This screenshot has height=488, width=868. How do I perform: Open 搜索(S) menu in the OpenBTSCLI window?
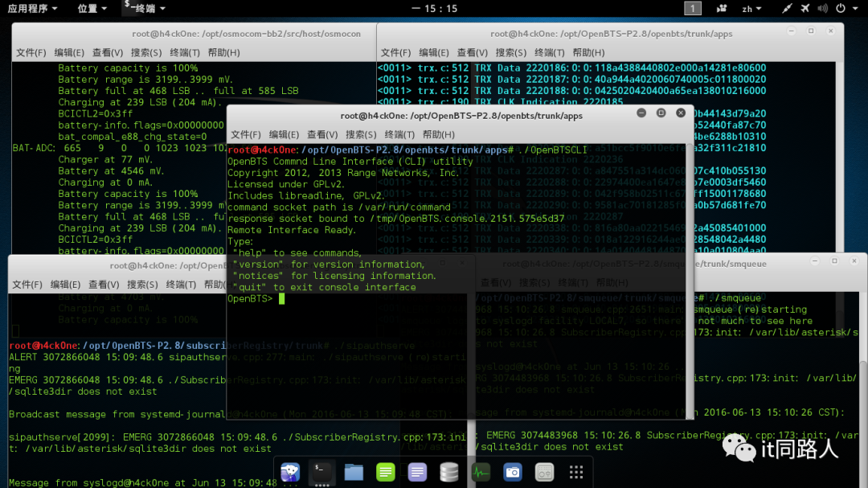[361, 134]
